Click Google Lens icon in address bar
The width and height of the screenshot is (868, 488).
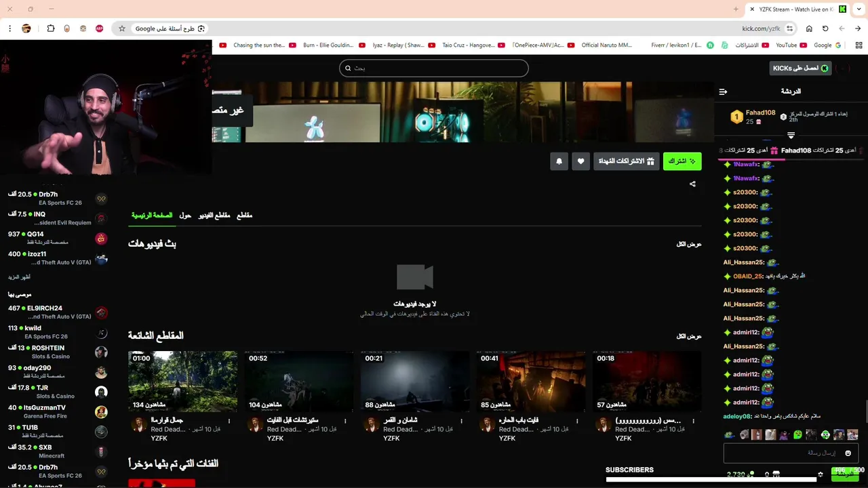202,28
